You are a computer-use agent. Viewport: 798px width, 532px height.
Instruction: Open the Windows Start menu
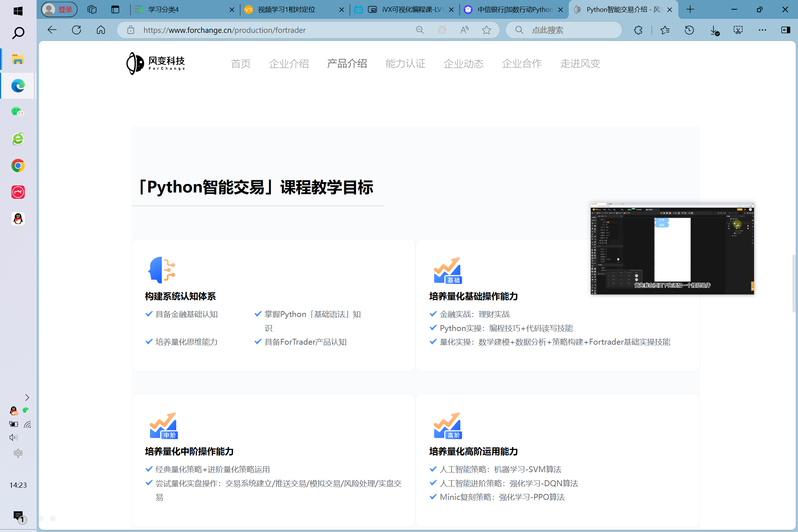pyautogui.click(x=18, y=11)
